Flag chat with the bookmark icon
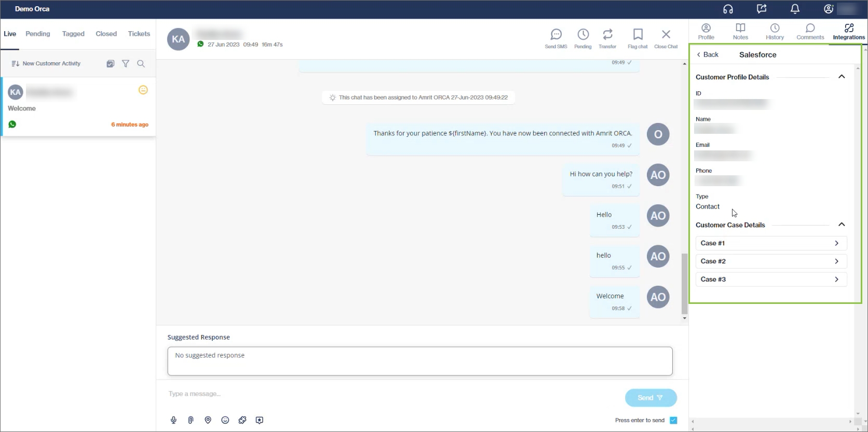 pyautogui.click(x=638, y=35)
